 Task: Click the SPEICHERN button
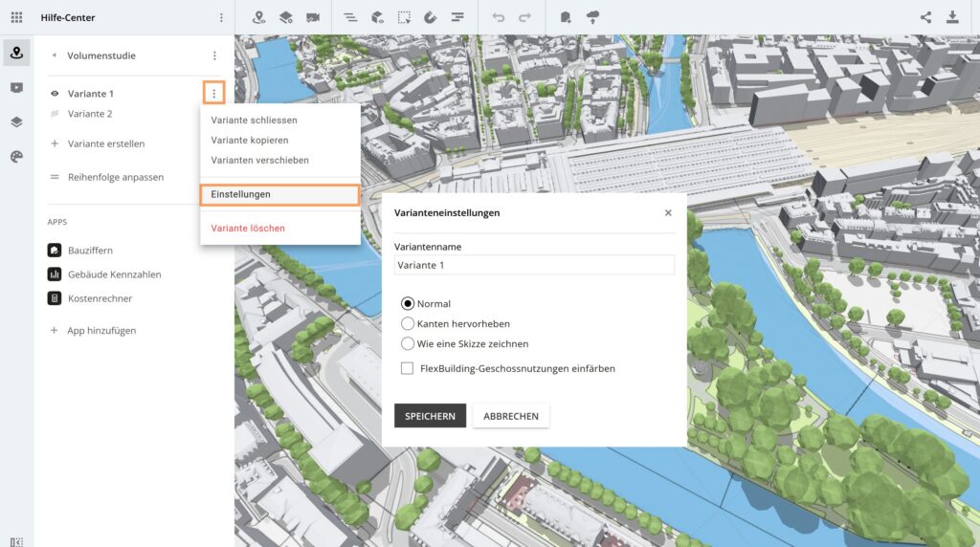(x=430, y=416)
